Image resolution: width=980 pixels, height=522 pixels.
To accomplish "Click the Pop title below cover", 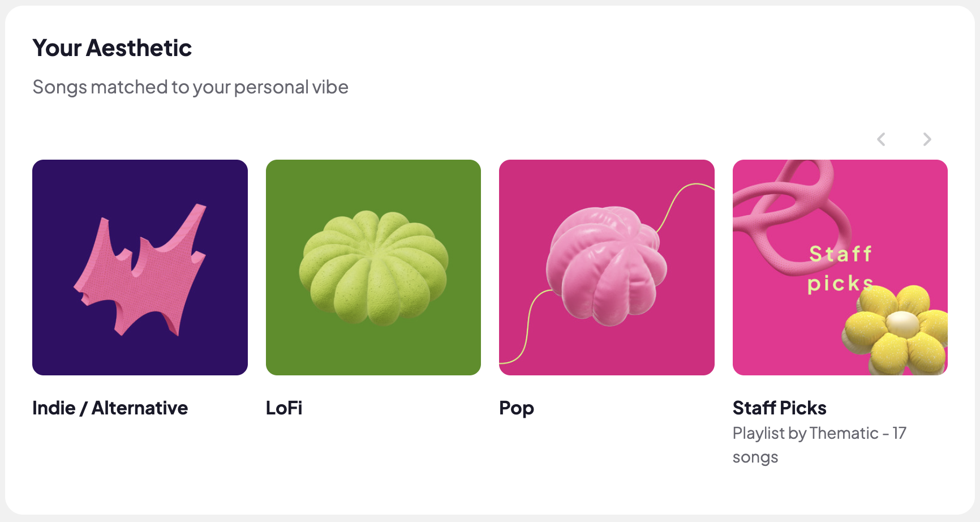I will [x=517, y=408].
